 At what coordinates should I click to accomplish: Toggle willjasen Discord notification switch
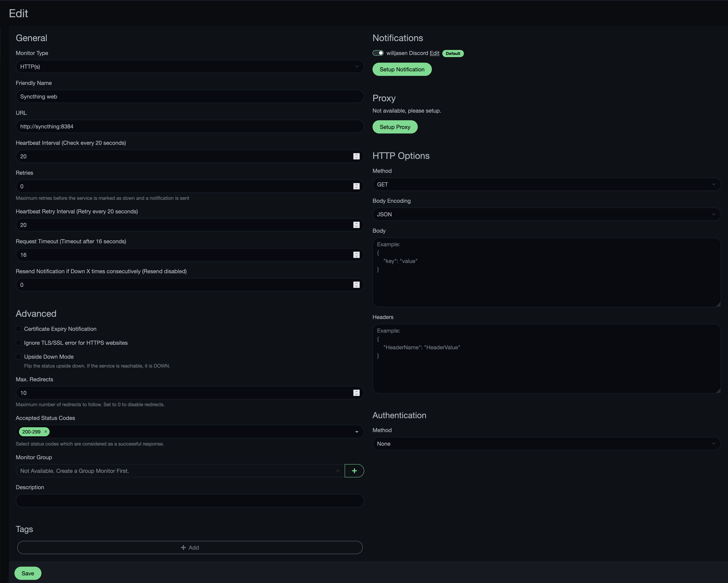[x=378, y=53]
